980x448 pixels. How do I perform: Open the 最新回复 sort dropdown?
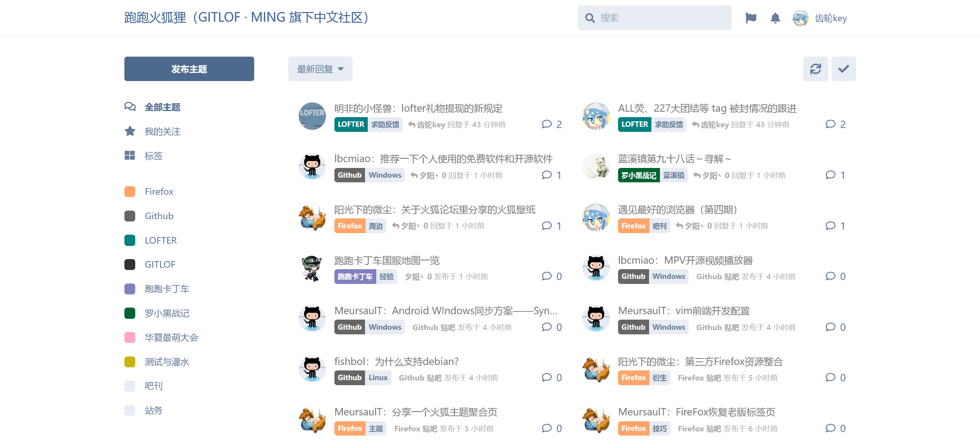[320, 69]
